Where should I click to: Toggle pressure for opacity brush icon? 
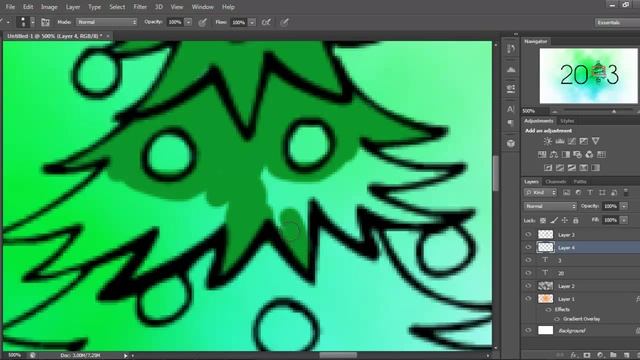point(202,22)
